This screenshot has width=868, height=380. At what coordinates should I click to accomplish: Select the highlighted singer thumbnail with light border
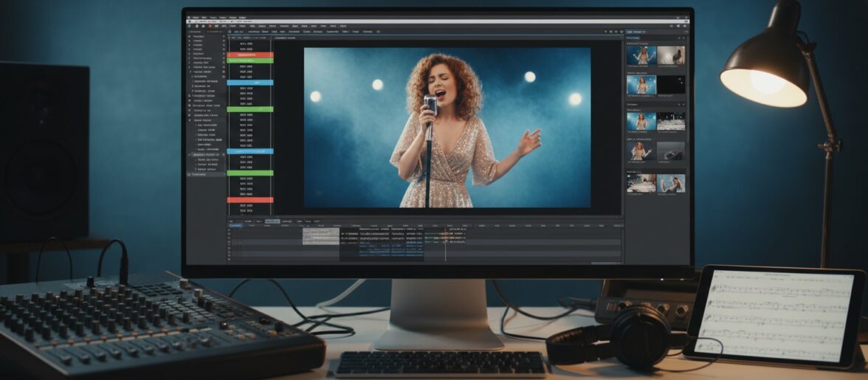[641, 85]
